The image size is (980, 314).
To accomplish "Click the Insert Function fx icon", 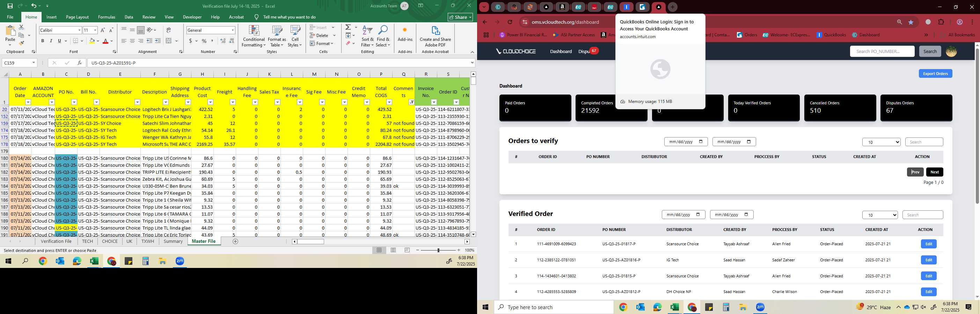I will tap(80, 63).
